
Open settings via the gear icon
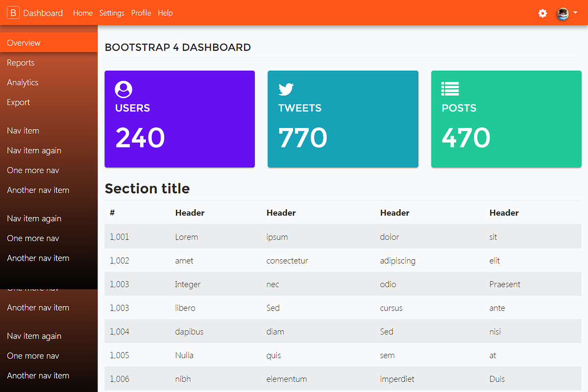542,13
